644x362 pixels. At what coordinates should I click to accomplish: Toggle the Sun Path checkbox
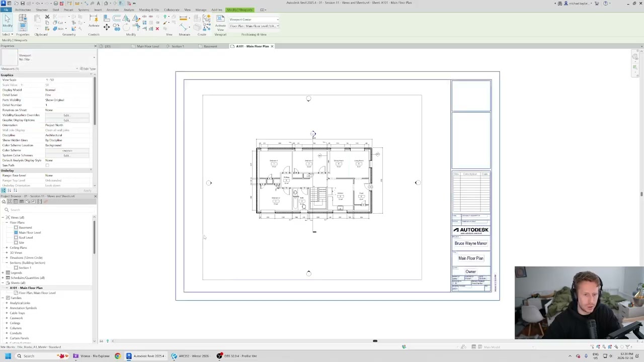click(x=47, y=165)
